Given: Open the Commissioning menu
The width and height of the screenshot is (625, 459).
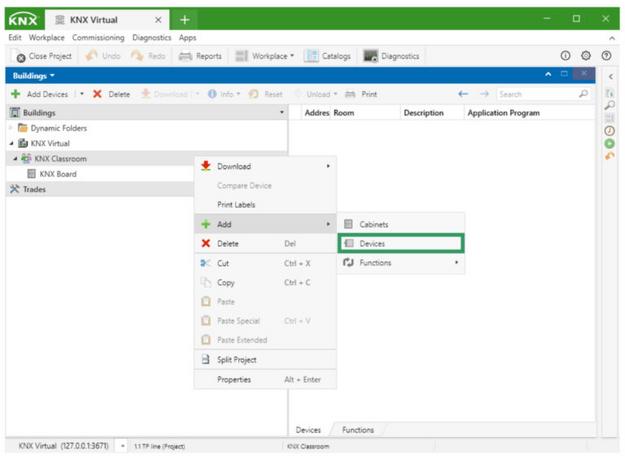Looking at the screenshot, I should 98,37.
